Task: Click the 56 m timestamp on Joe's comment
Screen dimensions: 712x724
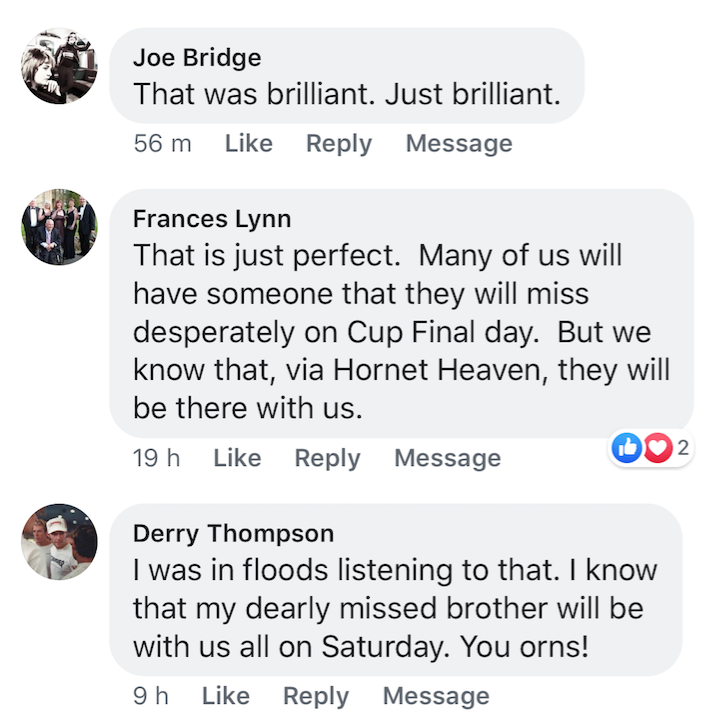Action: coord(162,143)
